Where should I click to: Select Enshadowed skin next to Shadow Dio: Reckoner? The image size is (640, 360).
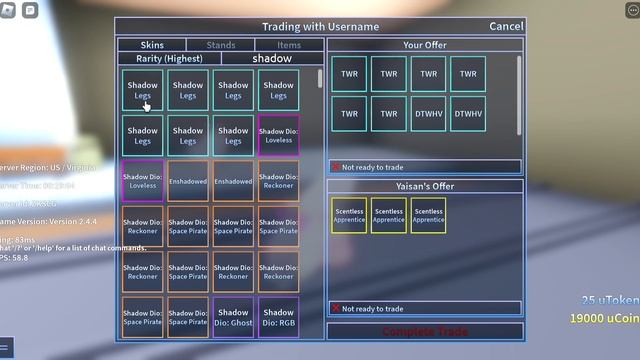click(x=233, y=181)
